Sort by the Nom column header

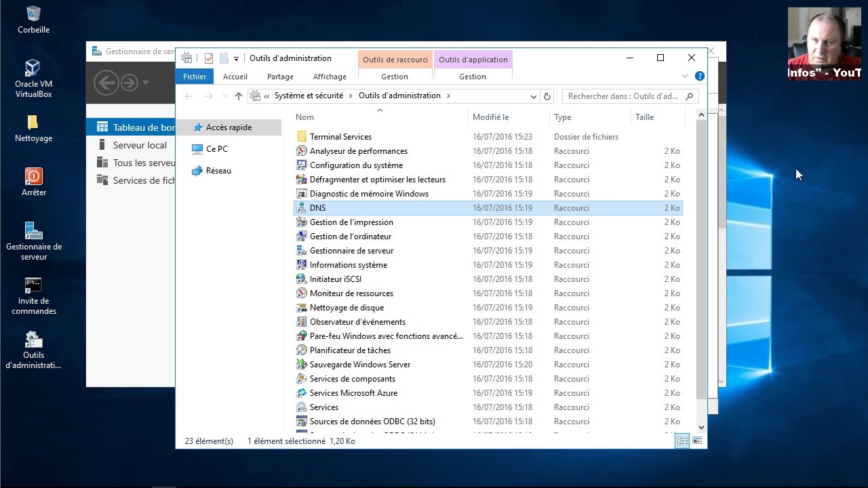[380, 117]
